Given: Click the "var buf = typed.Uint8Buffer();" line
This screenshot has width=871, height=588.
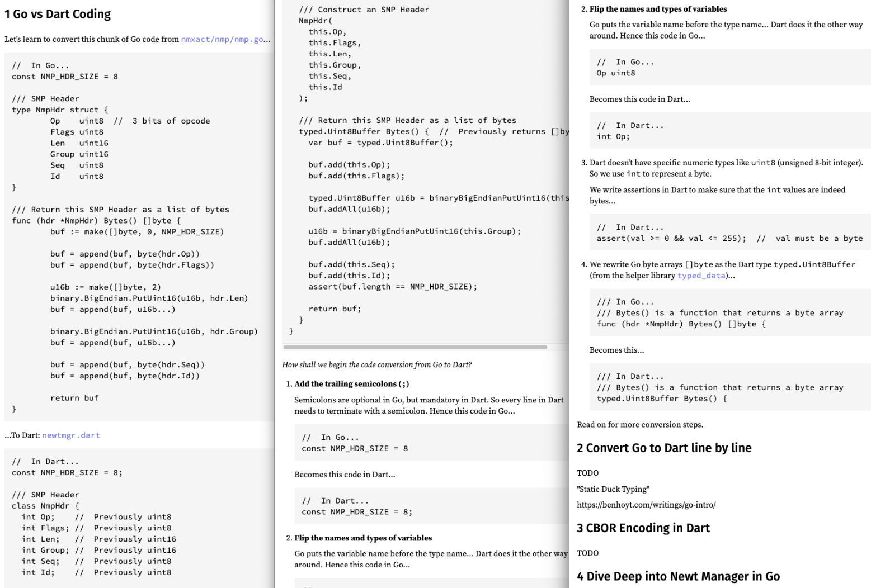Looking at the screenshot, I should tap(380, 143).
